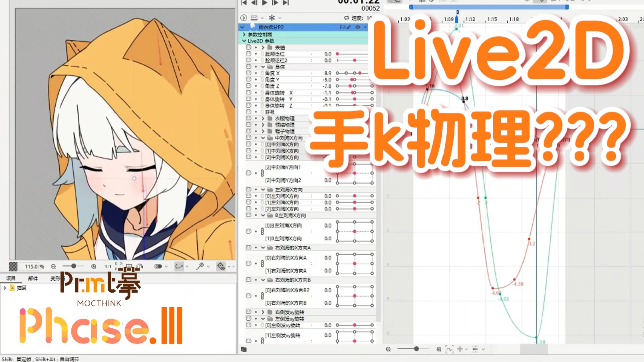Adjust the 角度 X parameter slider
This screenshot has width=644, height=362.
352,73
